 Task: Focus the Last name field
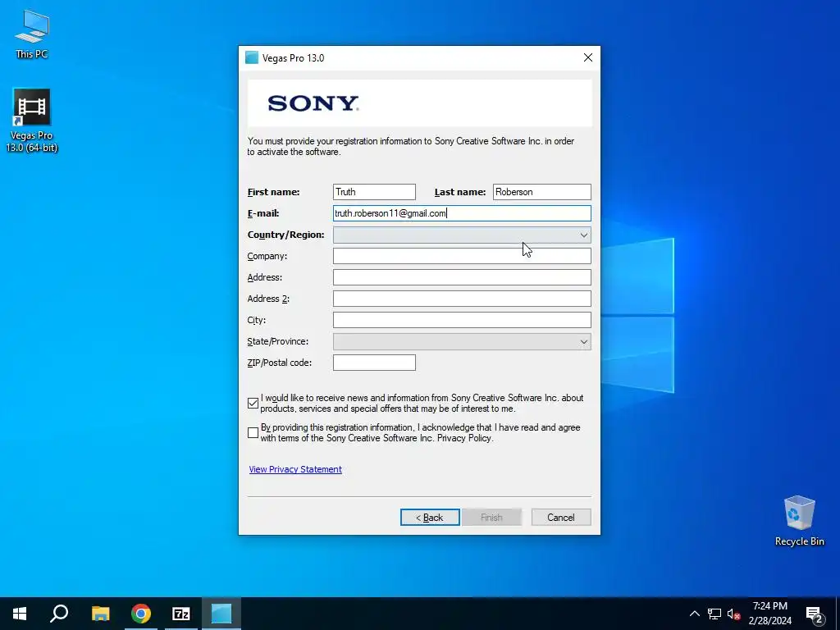541,192
